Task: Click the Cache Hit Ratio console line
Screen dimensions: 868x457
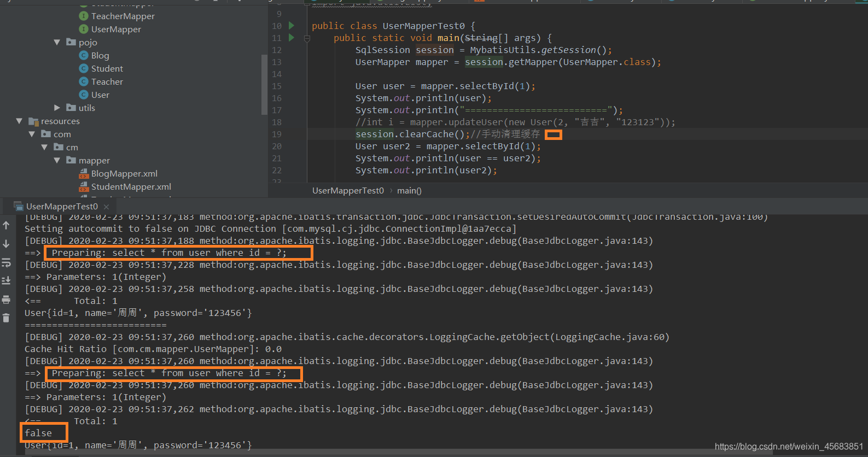Action: (153, 349)
